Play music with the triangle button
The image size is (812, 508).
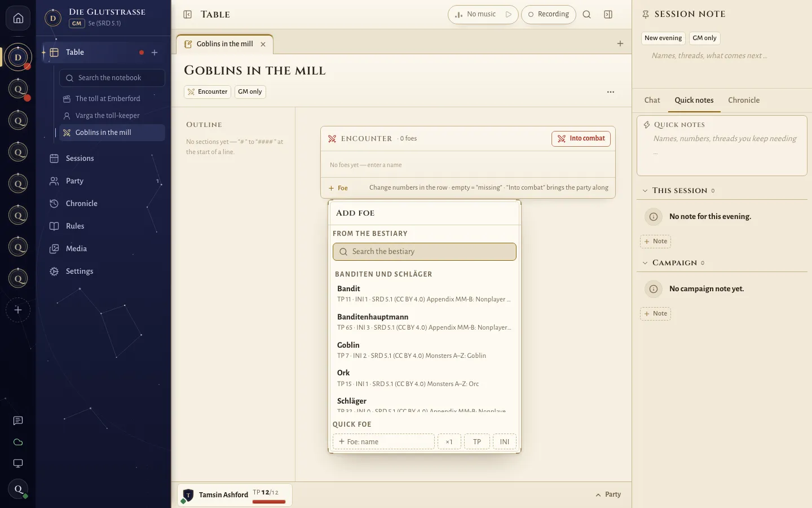509,15
